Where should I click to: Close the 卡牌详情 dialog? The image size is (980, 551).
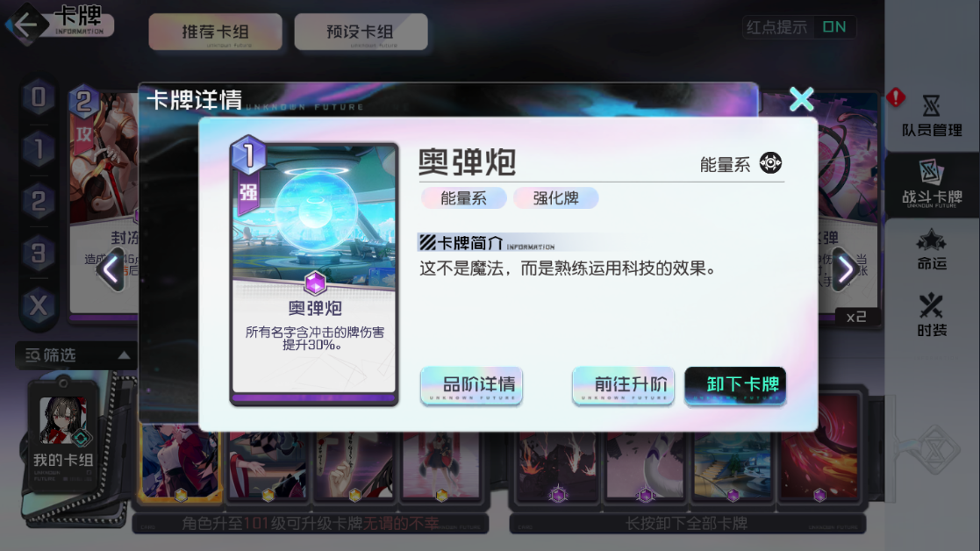click(801, 99)
